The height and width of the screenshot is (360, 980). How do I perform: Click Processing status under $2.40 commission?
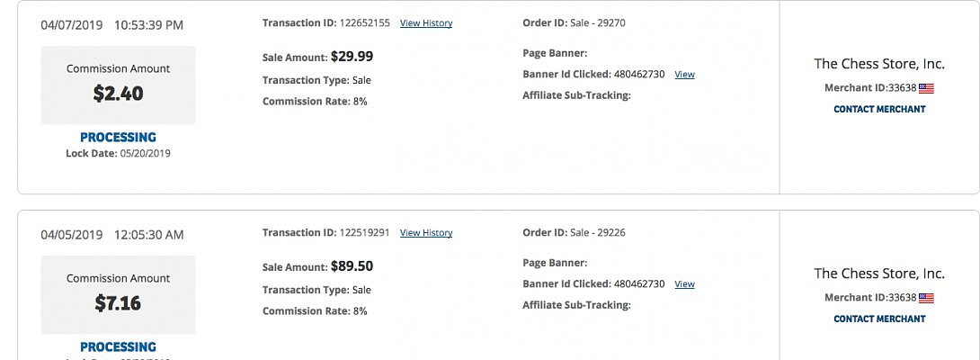(x=118, y=138)
